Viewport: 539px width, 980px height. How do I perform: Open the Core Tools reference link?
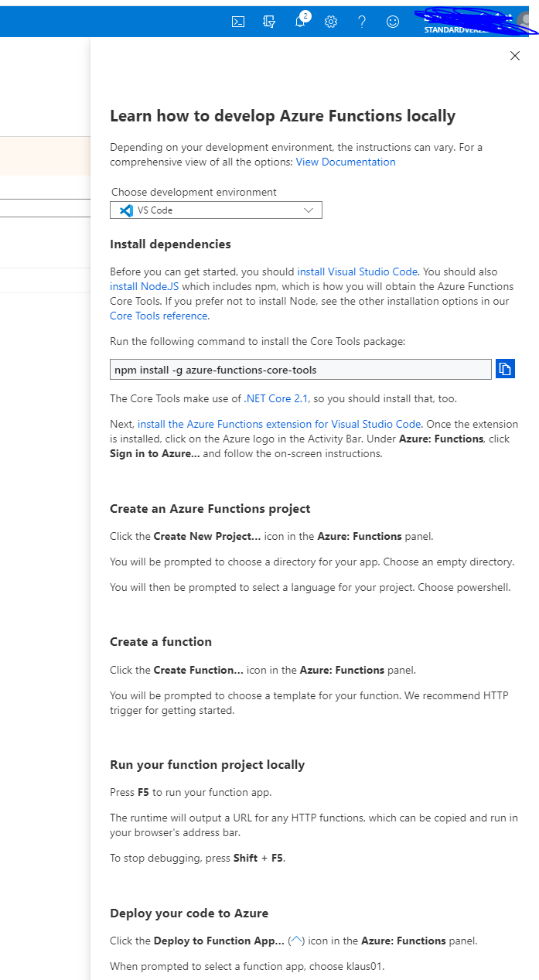coord(158,316)
